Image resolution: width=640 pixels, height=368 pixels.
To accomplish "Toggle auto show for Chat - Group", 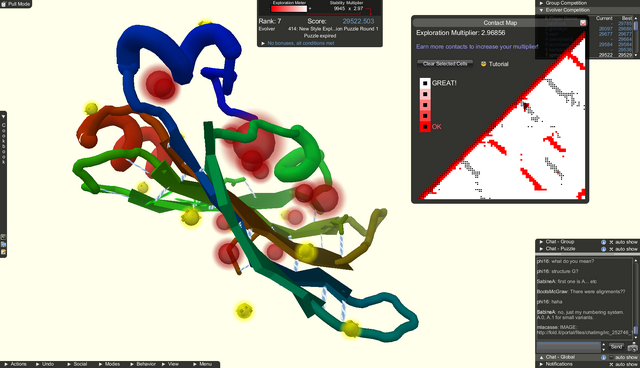I will click(x=611, y=242).
